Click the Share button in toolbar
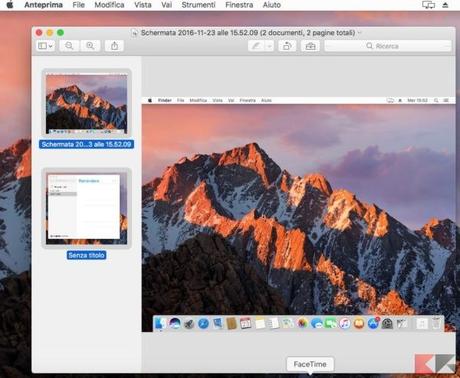Viewport: 460px width, 378px height. point(114,46)
